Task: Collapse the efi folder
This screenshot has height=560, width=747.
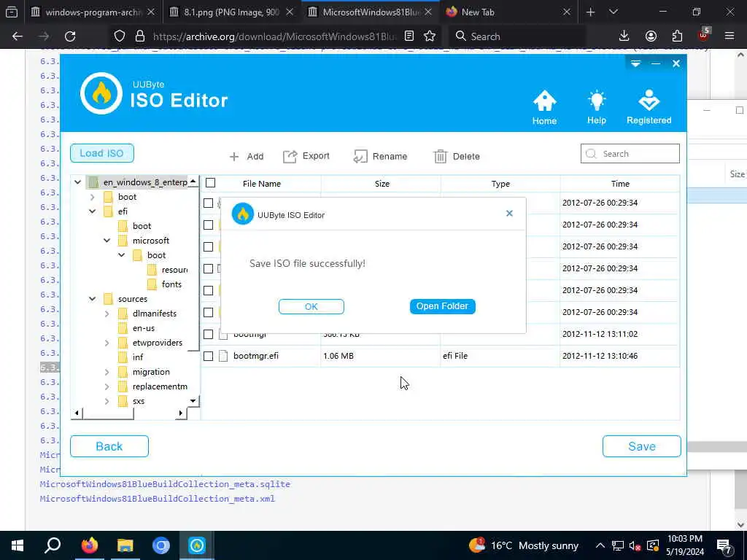Action: pos(93,211)
